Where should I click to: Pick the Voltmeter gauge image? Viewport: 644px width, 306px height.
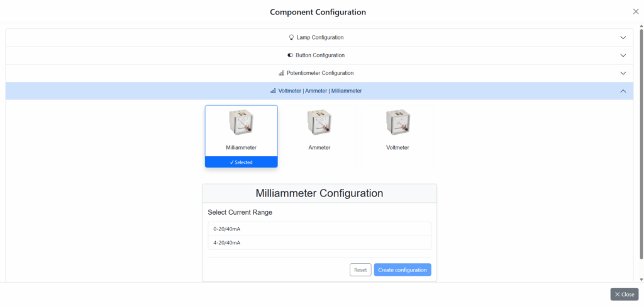(x=397, y=123)
